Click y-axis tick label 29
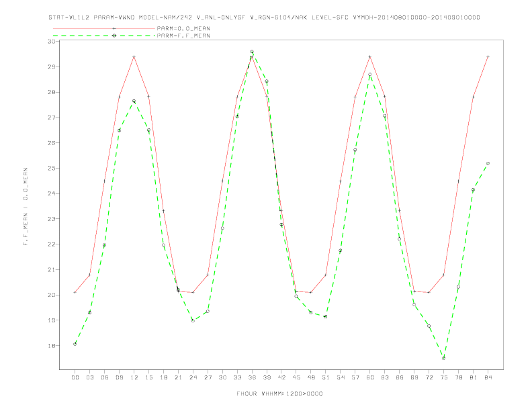Viewport: 532px width, 411px height. pyautogui.click(x=51, y=66)
